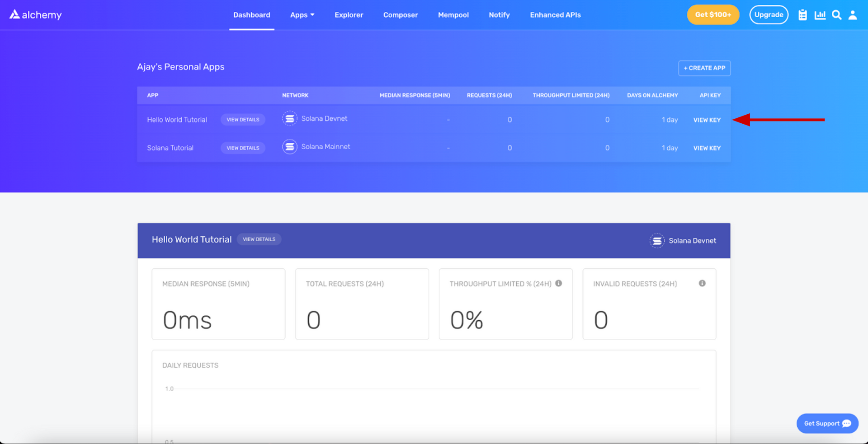
Task: Select Hello World Tutorial app name in table
Action: pyautogui.click(x=177, y=120)
